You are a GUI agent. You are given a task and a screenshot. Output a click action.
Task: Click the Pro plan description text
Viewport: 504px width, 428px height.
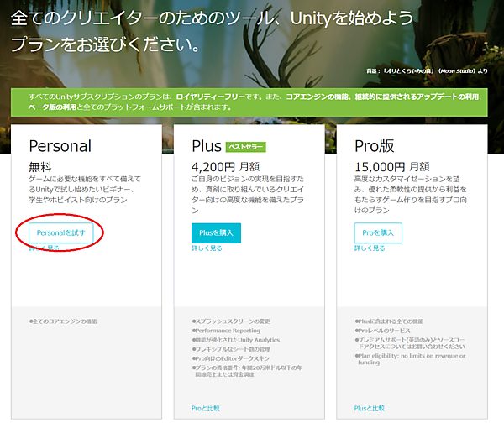tap(411, 194)
